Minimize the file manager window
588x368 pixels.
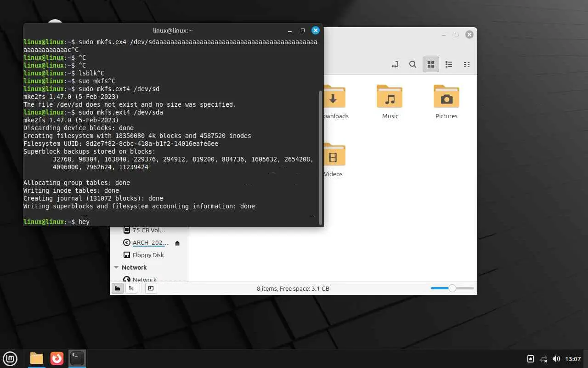(x=444, y=34)
